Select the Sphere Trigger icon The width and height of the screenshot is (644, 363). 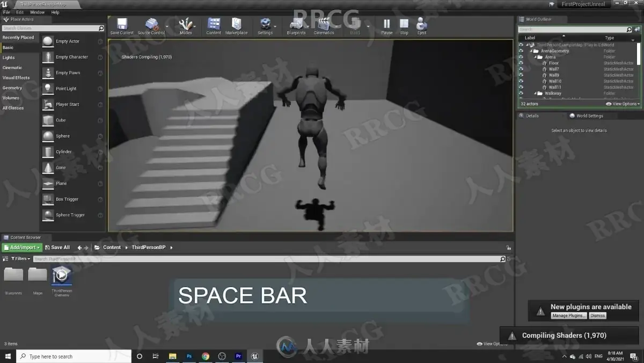point(48,215)
